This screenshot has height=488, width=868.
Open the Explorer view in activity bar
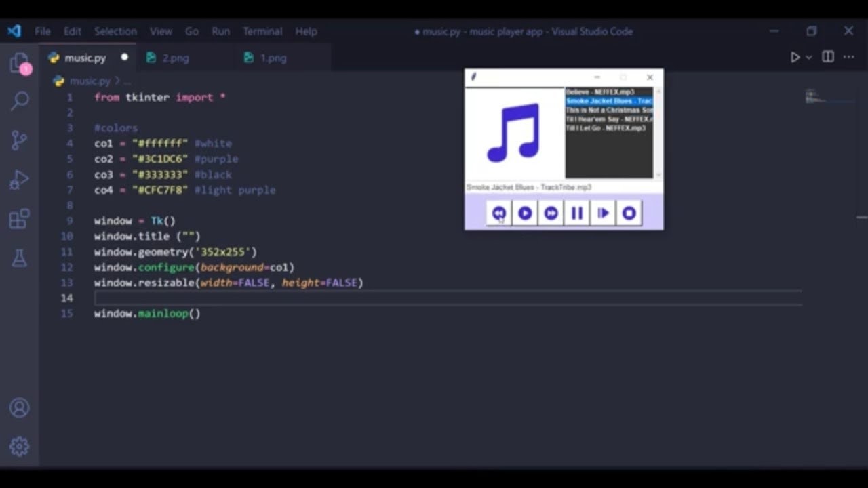click(x=20, y=64)
